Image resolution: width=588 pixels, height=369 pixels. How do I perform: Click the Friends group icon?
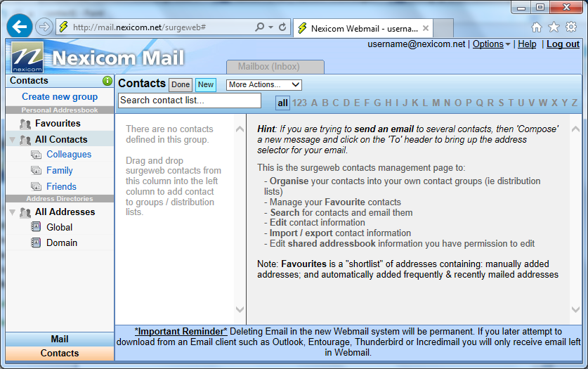[36, 186]
